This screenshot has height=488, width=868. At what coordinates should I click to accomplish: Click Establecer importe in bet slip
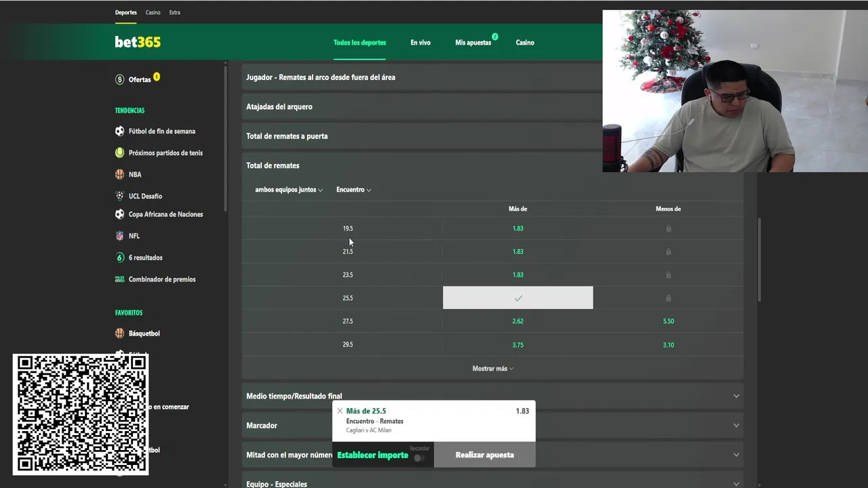[x=372, y=455]
